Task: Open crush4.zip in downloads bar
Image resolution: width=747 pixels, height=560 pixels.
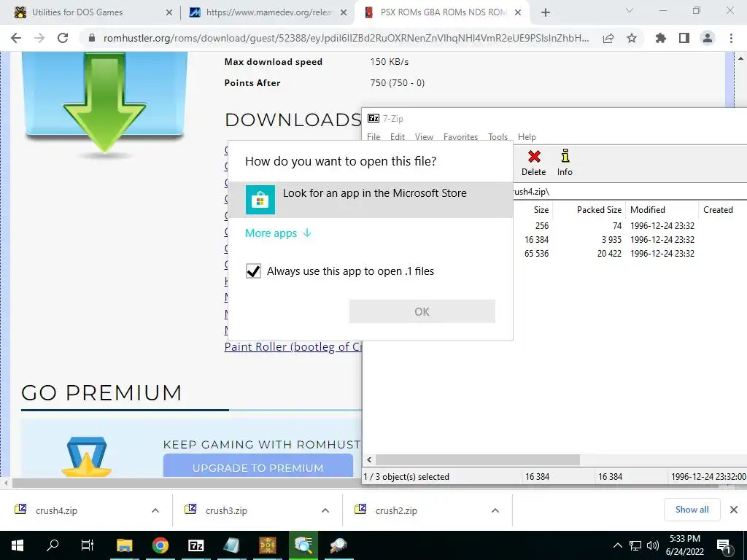Action: tap(56, 510)
